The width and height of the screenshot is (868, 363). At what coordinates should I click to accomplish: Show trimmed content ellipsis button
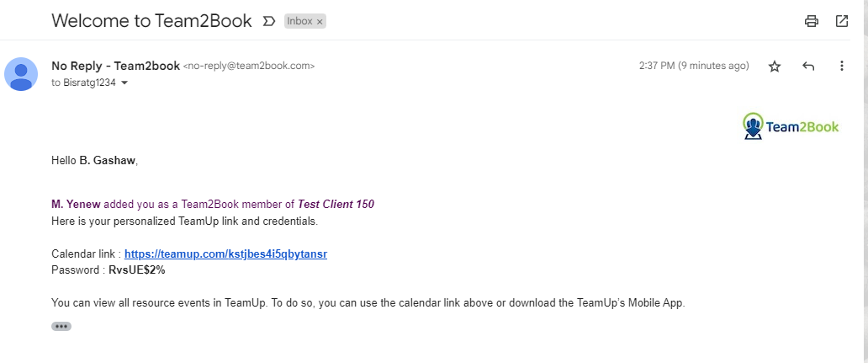click(61, 327)
